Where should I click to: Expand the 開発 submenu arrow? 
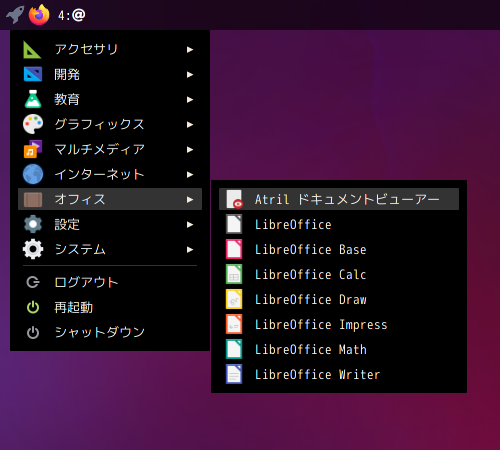tap(190, 74)
